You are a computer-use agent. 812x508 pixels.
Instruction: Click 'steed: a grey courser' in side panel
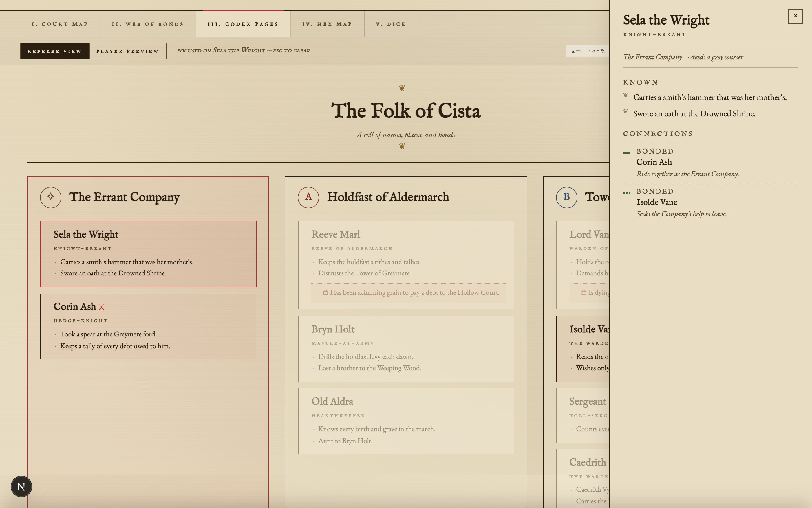point(717,57)
